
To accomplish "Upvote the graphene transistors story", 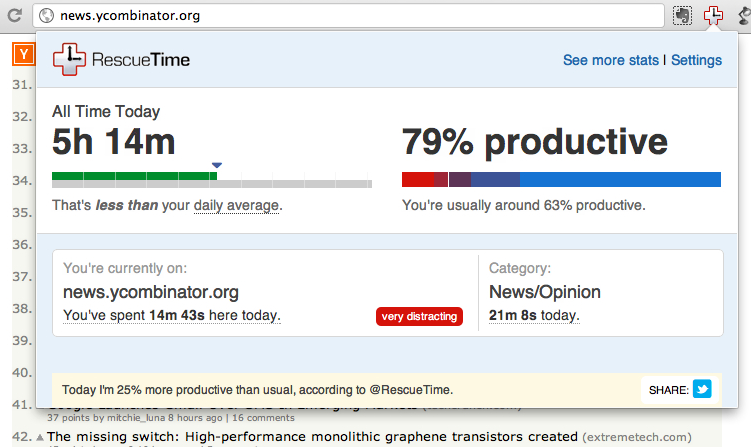I will 40,437.
